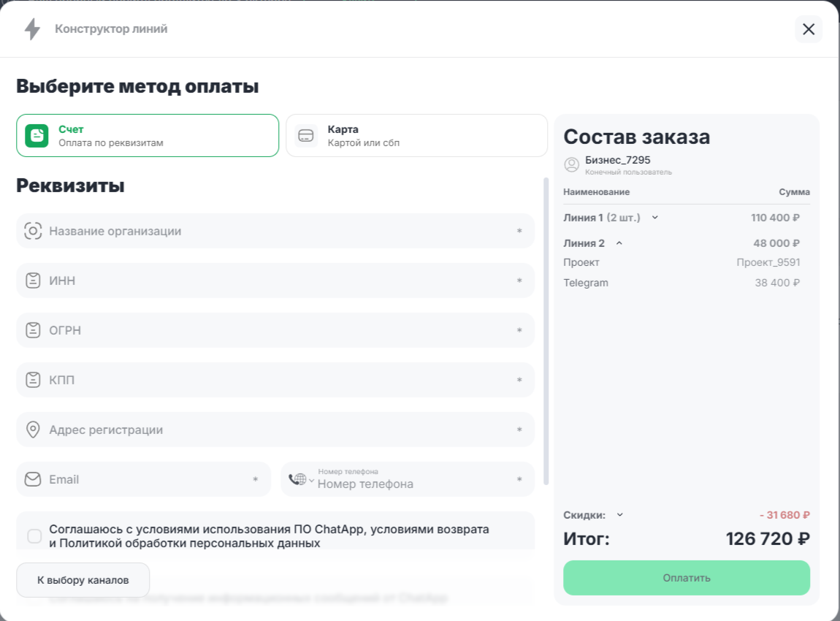
Task: Expand the Скидки discounts chevron
Action: (620, 514)
